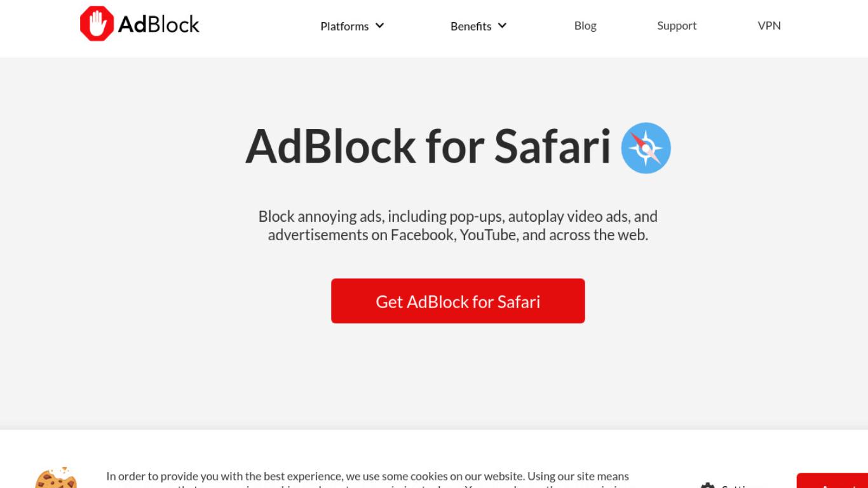Click the gear icon for cookie settings
The width and height of the screenshot is (868, 488).
707,485
